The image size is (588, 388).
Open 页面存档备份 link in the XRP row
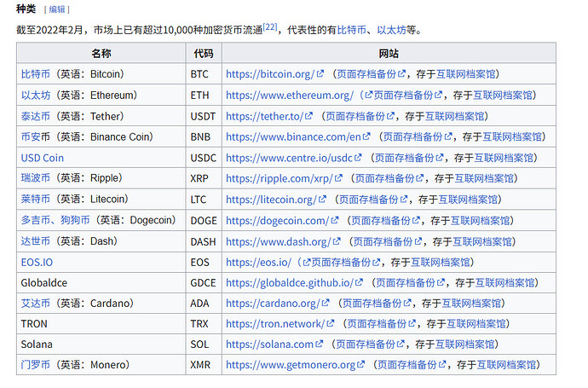389,178
